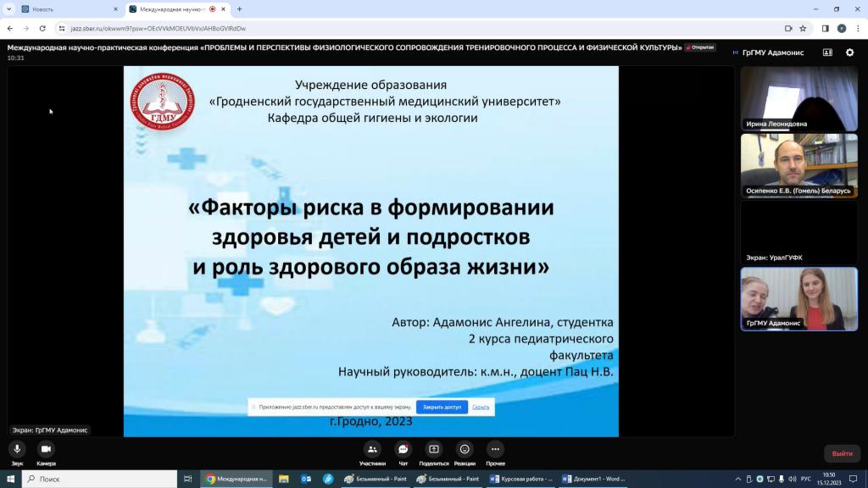
Task: Click the Поделиться screen share icon
Action: coord(434,449)
